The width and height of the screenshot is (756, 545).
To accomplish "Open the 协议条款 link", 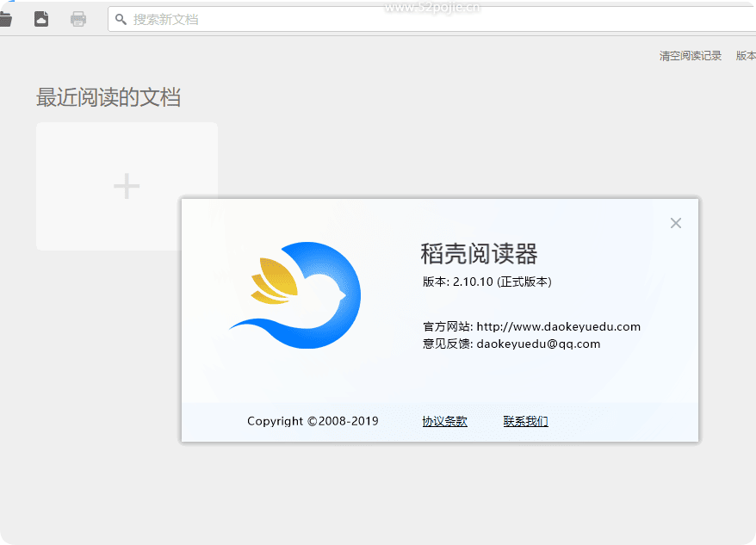I will [x=444, y=421].
